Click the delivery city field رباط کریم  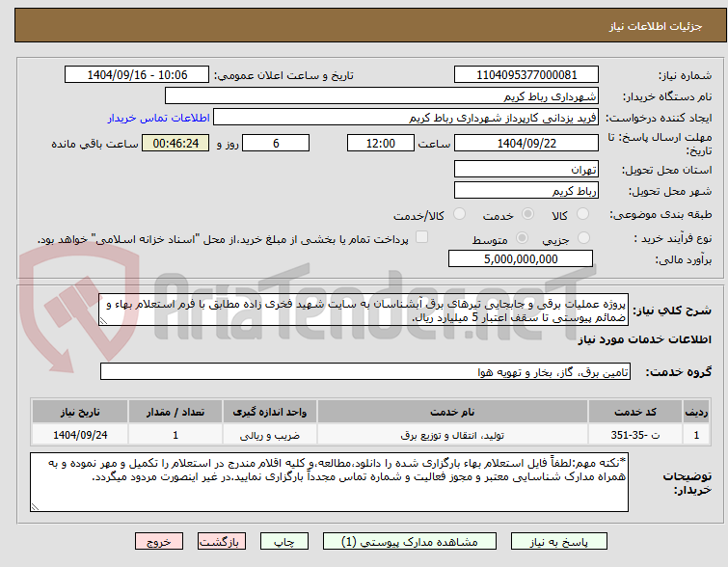click(x=526, y=190)
